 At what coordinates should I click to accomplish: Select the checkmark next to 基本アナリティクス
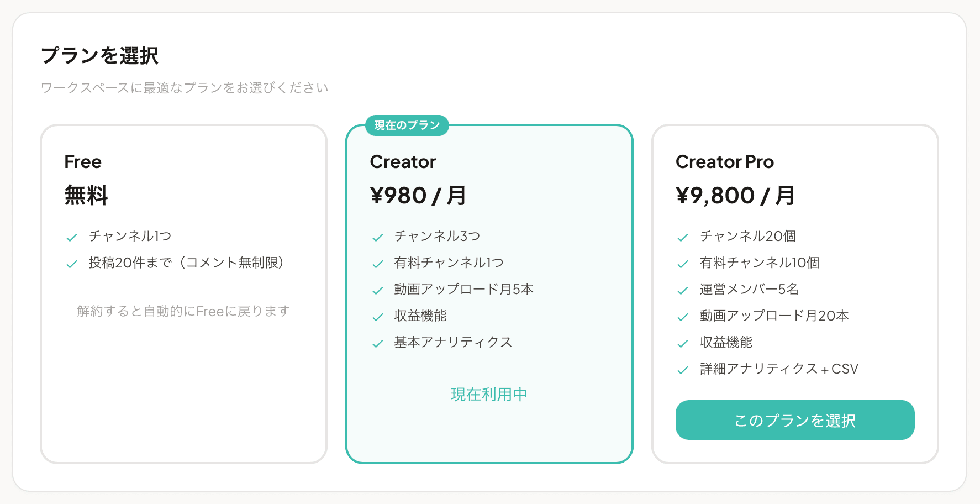(x=378, y=343)
